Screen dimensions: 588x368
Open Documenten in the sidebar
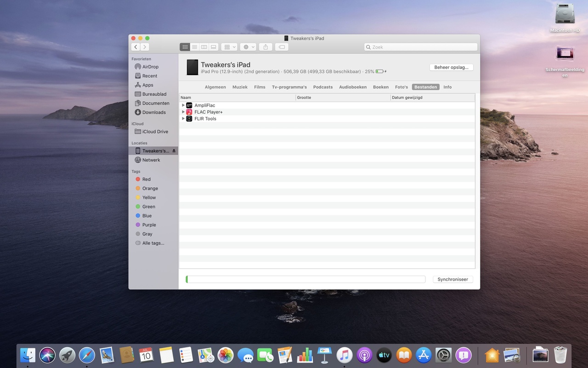(x=156, y=103)
